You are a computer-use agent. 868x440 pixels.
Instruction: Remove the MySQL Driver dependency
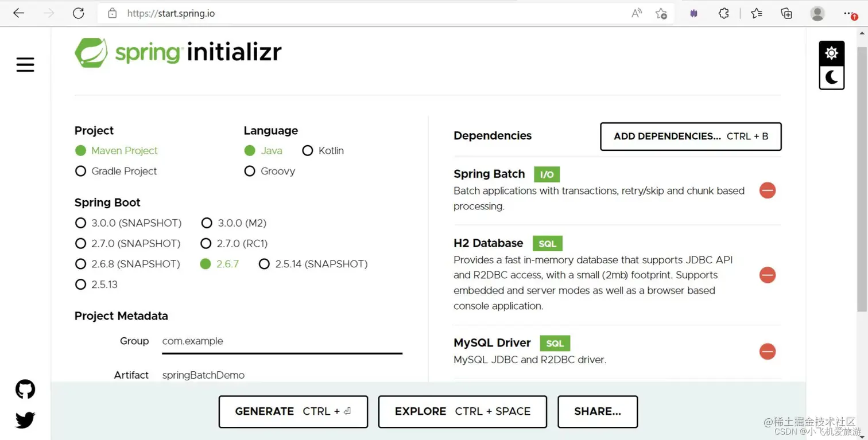[x=768, y=352]
